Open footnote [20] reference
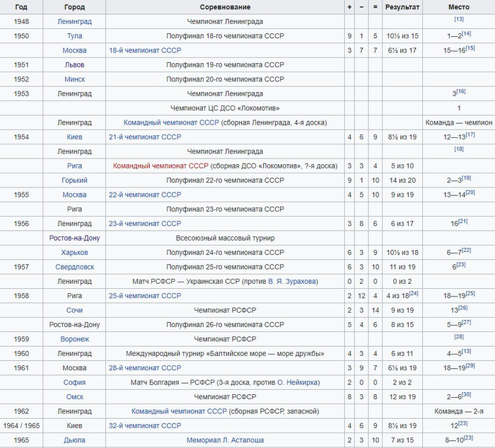The image size is (495, 448). (x=470, y=193)
